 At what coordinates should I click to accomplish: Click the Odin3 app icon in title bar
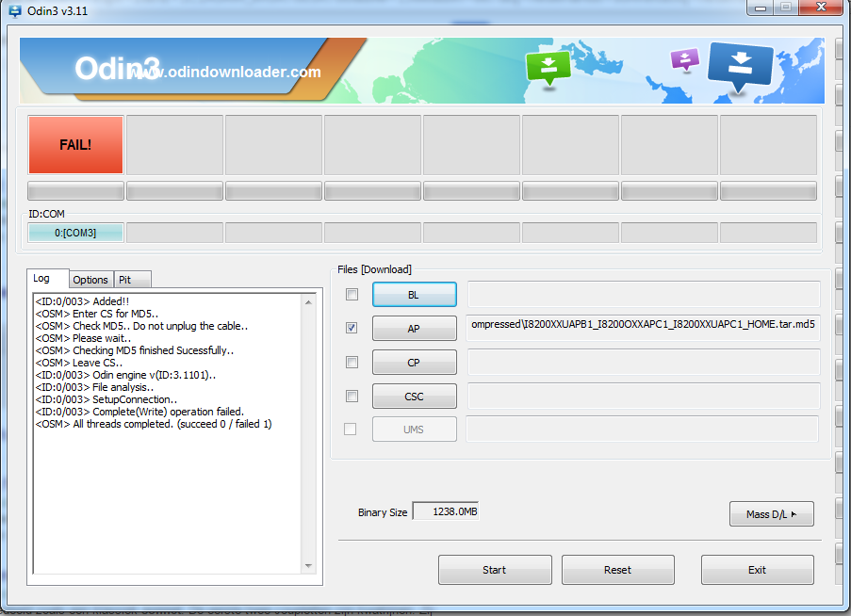click(15, 10)
